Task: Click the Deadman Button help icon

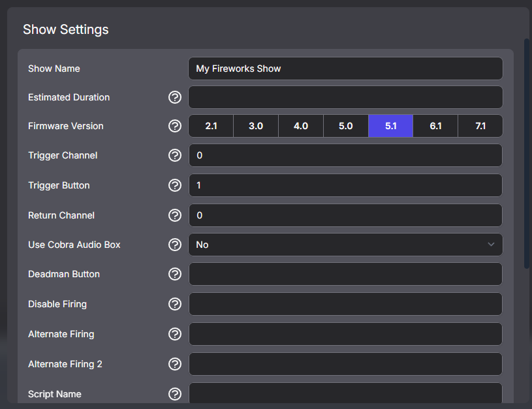Action: tap(174, 274)
